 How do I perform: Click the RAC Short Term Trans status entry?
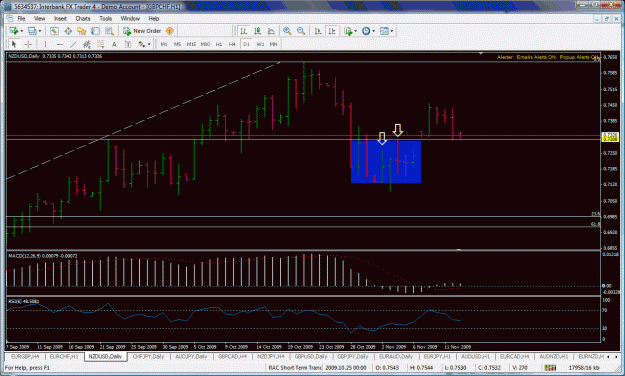(x=295, y=368)
